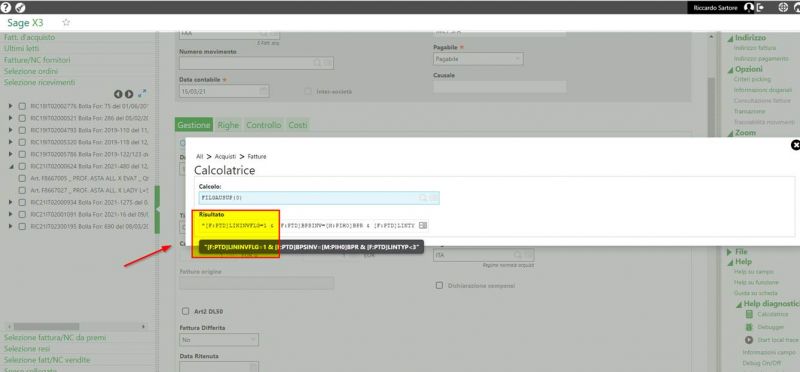
Task: Click the Start local trace play icon
Action: tap(749, 340)
